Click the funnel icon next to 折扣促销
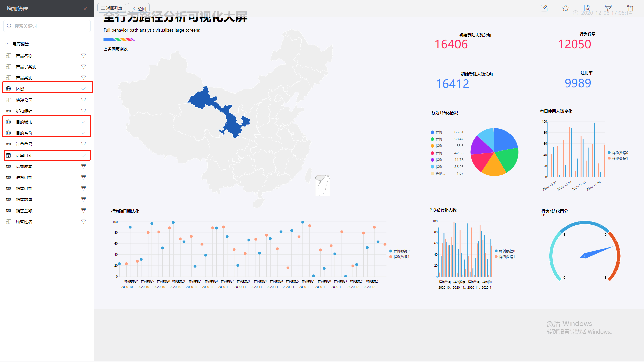 [83, 111]
